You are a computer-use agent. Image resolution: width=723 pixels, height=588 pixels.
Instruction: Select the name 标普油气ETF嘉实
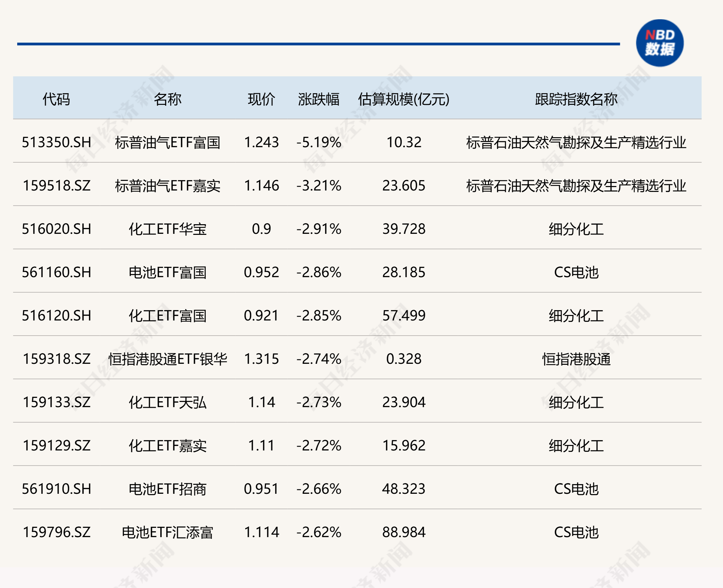pos(168,186)
